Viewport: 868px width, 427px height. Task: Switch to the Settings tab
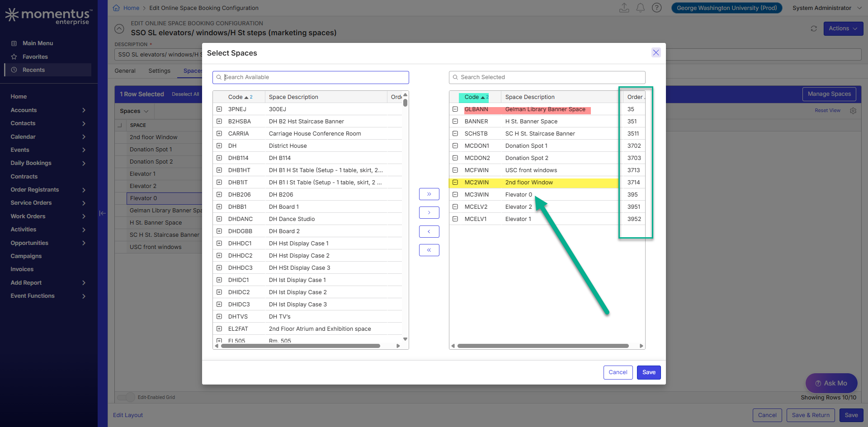(x=159, y=71)
